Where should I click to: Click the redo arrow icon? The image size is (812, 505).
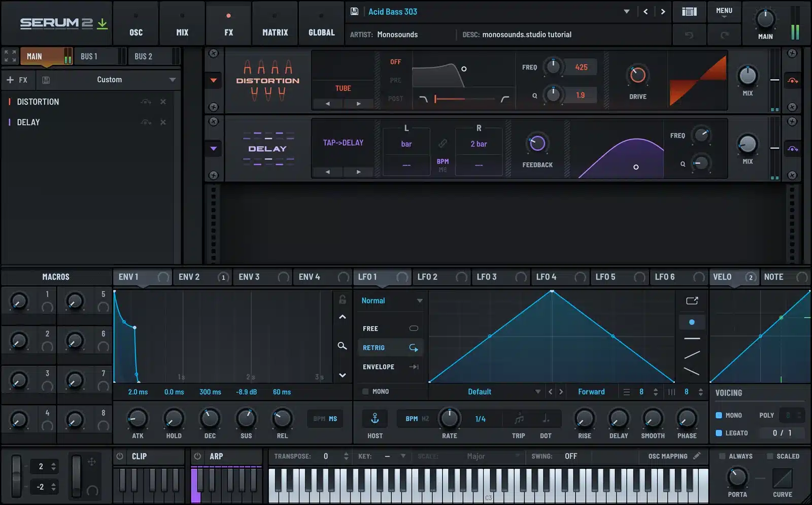(725, 35)
